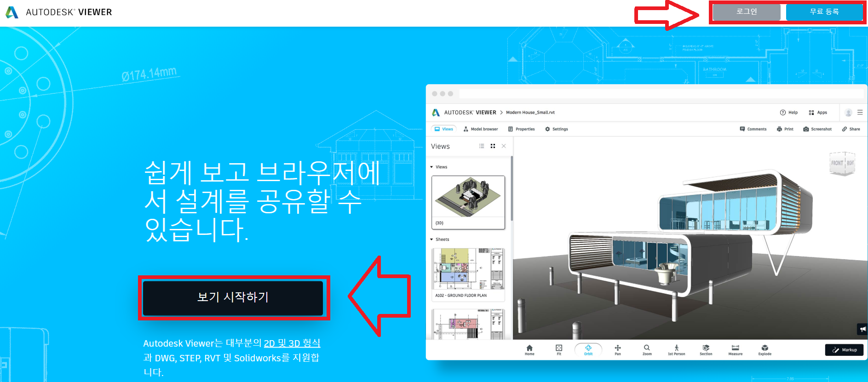Click the user profile avatar
Image resolution: width=868 pixels, height=382 pixels.
pos(849,113)
